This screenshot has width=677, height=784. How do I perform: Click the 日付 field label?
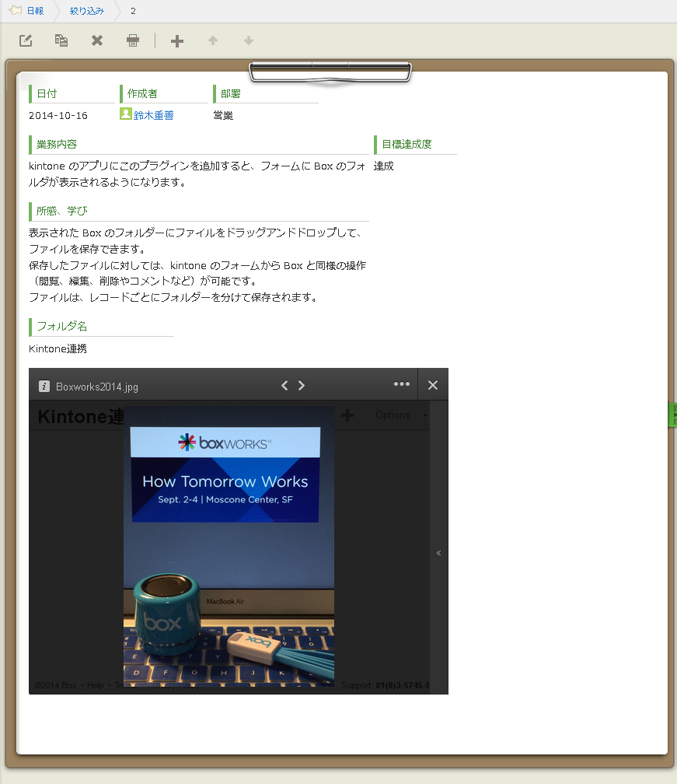pyautogui.click(x=47, y=94)
